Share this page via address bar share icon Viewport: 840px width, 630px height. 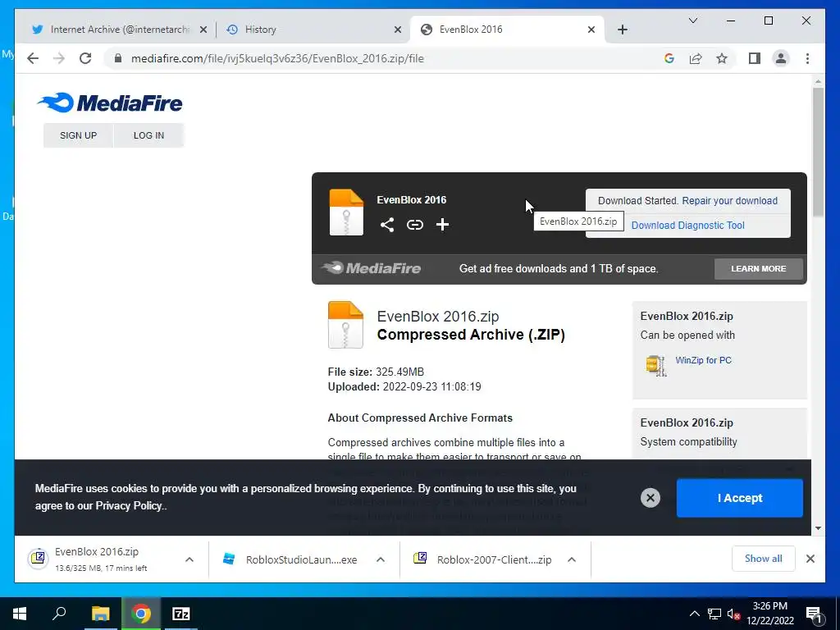coord(696,58)
